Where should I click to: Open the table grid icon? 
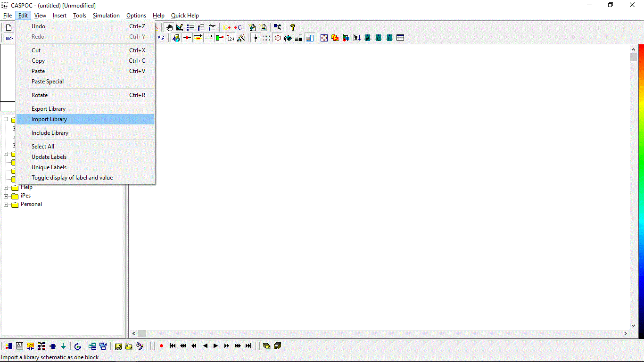coord(400,38)
